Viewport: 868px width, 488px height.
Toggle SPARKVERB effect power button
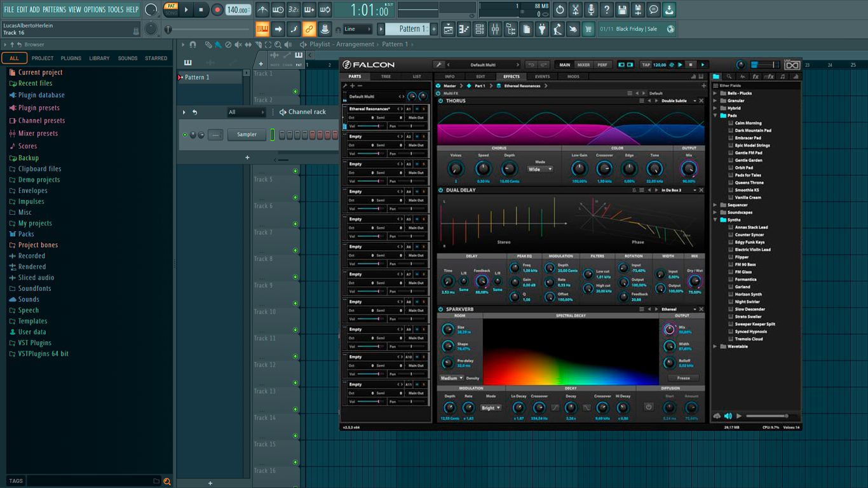tap(440, 309)
